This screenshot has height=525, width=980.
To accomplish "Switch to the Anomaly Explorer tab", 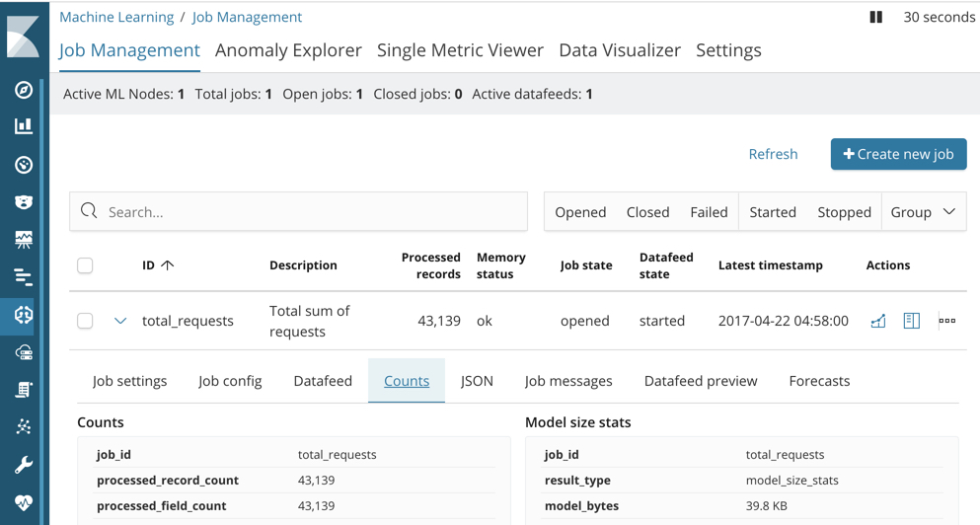I will pos(288,50).
